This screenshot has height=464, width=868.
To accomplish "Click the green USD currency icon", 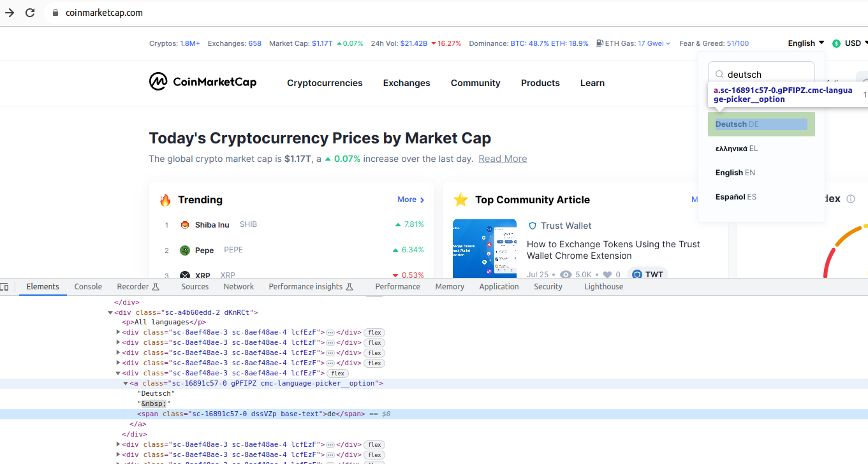I will click(x=836, y=44).
